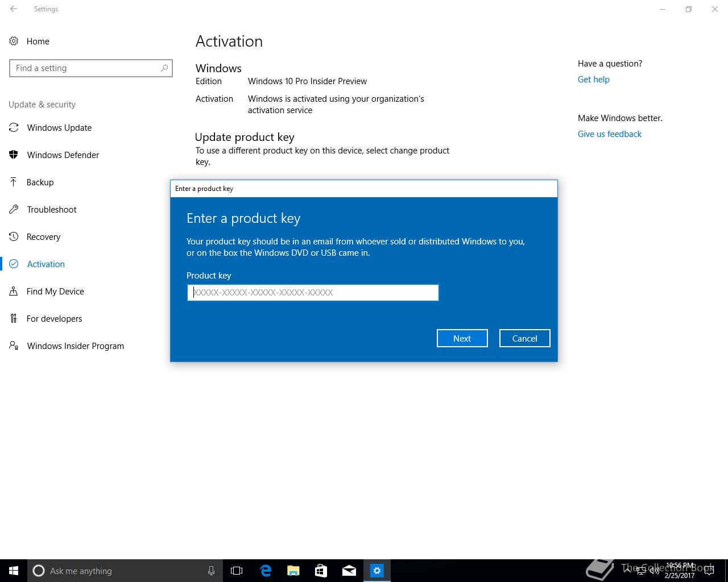Click the Home gear icon
Screen dimensions: 728x582
point(14,41)
